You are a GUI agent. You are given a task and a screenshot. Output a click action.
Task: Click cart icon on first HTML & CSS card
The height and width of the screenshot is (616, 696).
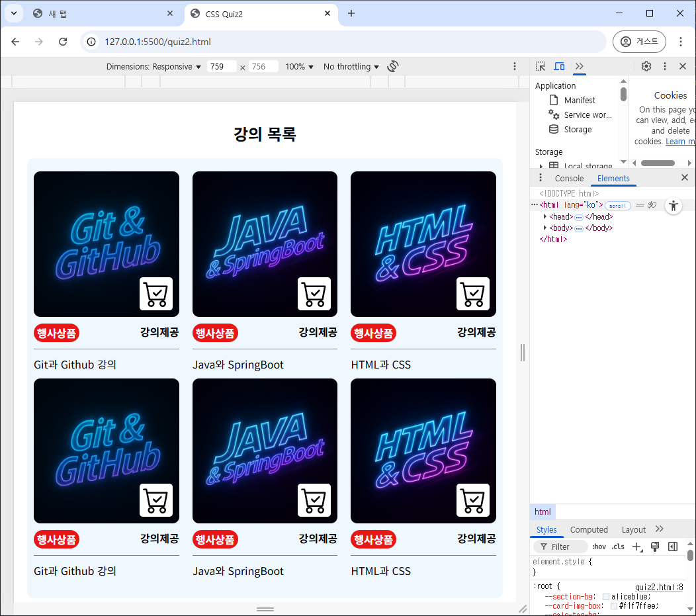click(473, 294)
